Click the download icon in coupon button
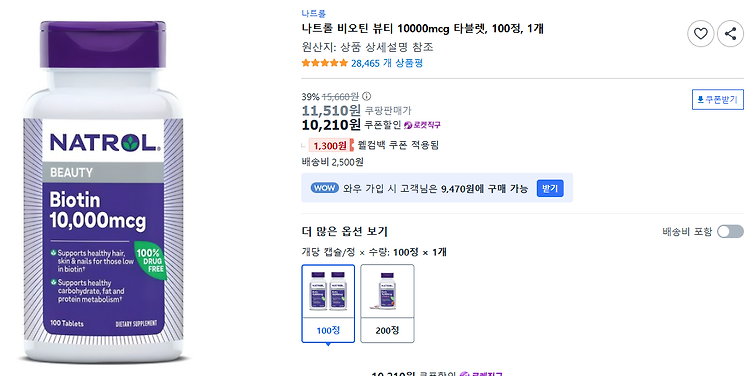The width and height of the screenshot is (750, 376). pyautogui.click(x=700, y=100)
